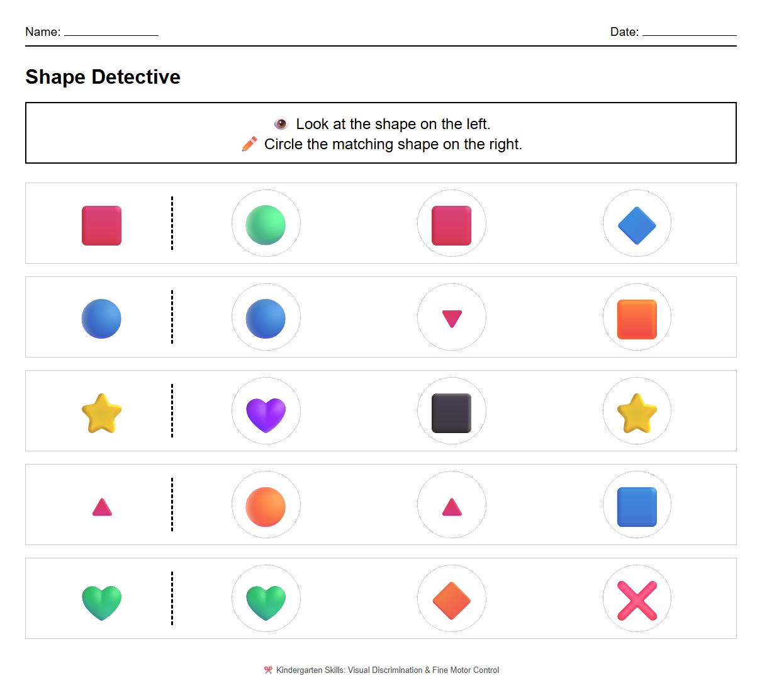Viewport: 762px width, 700px height.
Task: Click the orange diamond answer option
Action: (x=451, y=599)
